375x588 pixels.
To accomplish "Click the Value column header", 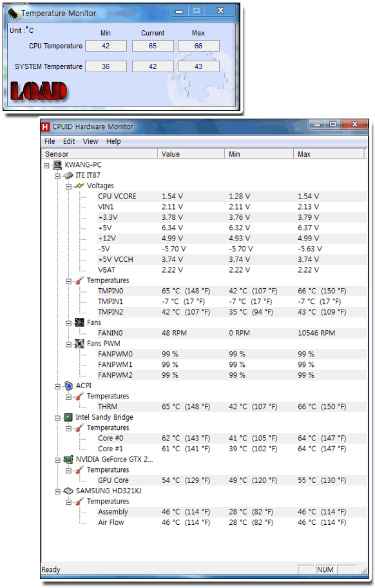I will (x=191, y=153).
